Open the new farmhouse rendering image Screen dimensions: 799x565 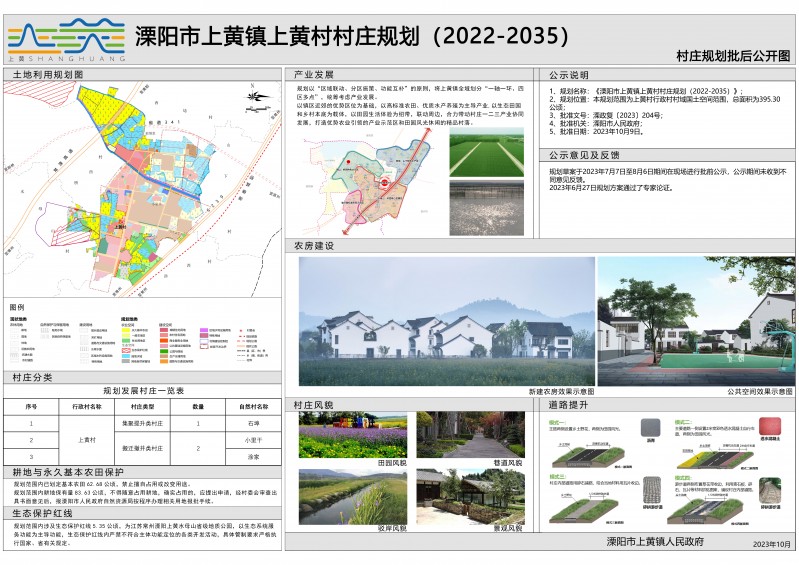tap(446, 321)
